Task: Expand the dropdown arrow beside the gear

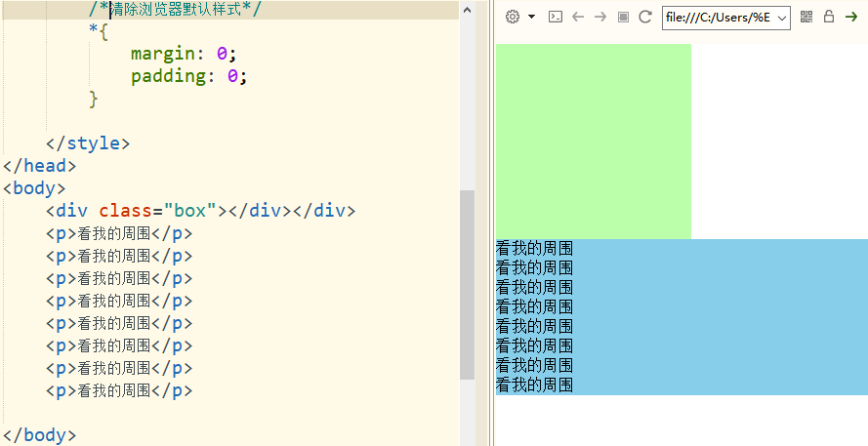Action: [x=532, y=17]
